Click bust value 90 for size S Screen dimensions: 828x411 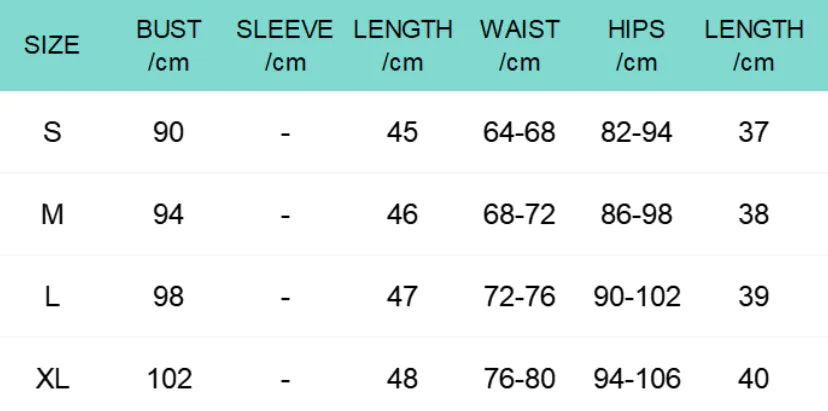pos(168,131)
